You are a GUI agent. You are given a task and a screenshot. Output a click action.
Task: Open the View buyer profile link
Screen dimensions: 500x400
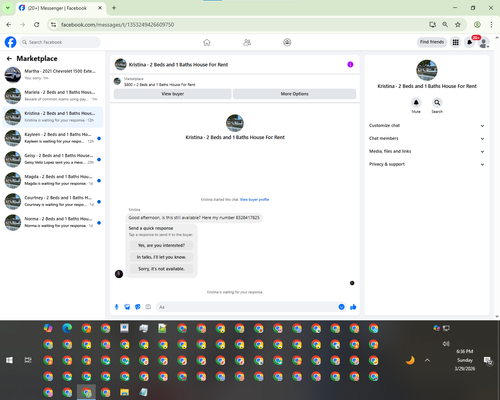coord(254,200)
